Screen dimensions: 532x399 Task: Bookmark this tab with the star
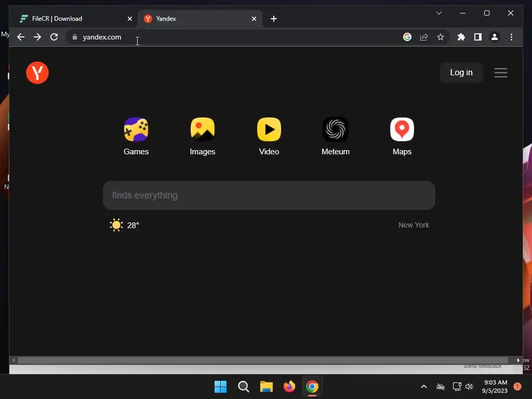coord(441,37)
